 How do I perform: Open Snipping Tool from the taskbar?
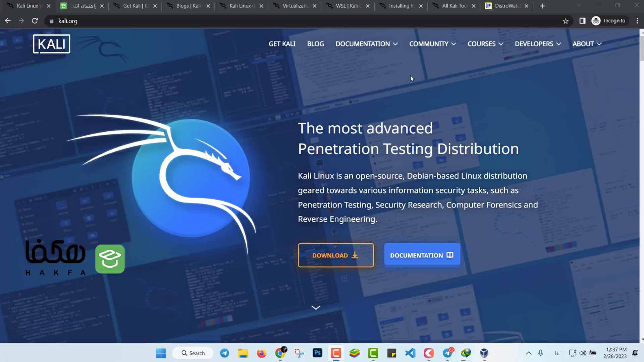(299, 353)
